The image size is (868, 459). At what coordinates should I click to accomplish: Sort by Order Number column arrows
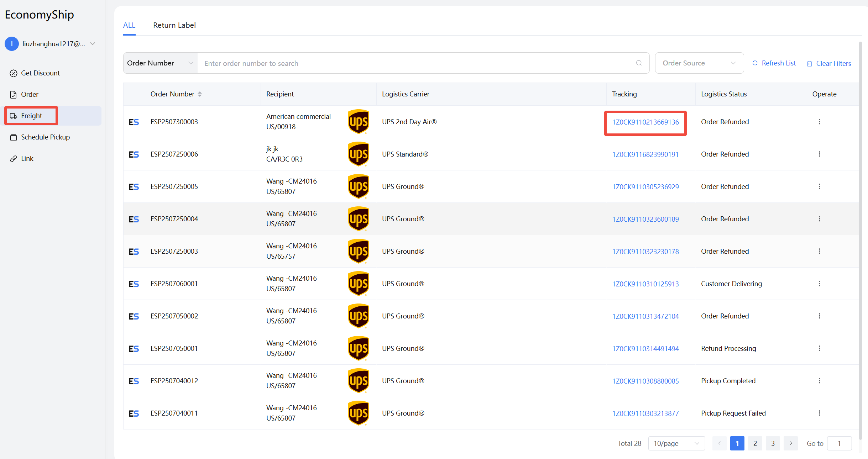[200, 94]
